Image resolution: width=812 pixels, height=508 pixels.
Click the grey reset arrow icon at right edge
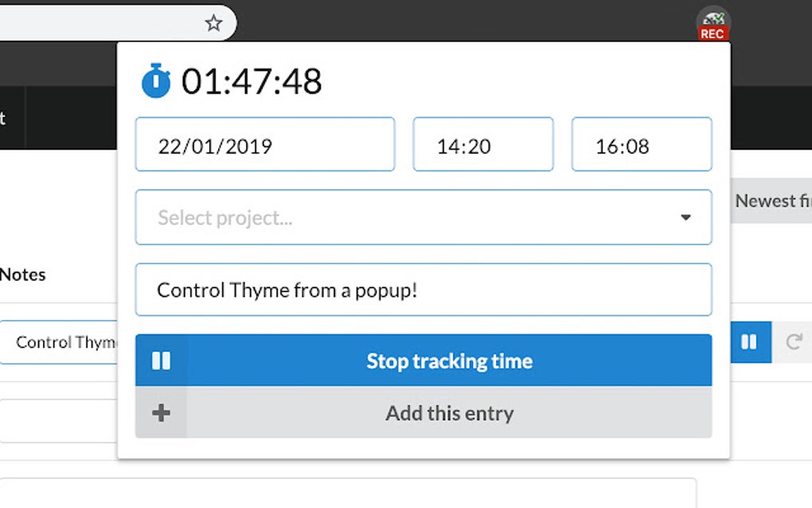793,342
